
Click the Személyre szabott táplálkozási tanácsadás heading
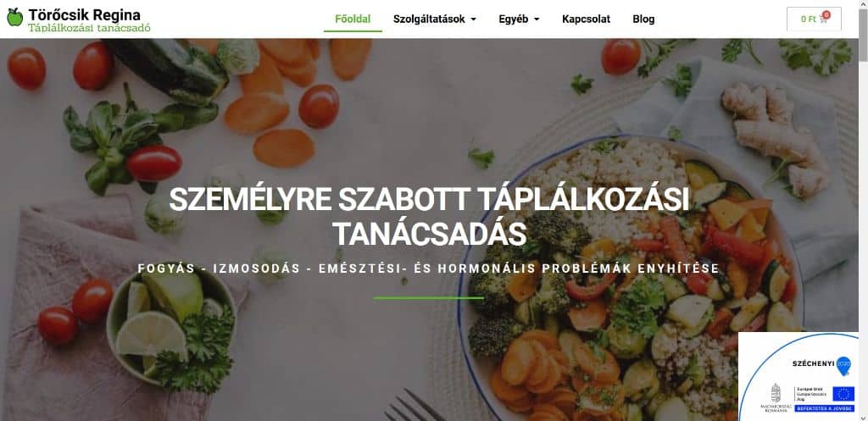[x=429, y=216]
